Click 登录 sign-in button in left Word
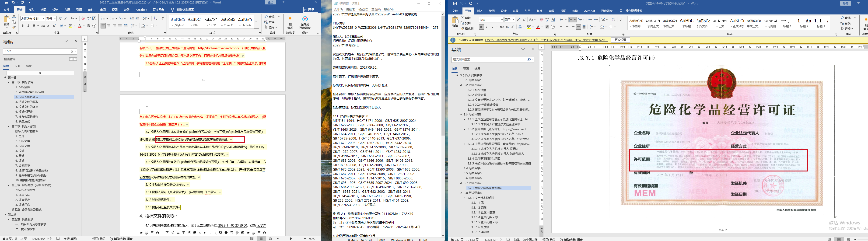 coord(270,2)
